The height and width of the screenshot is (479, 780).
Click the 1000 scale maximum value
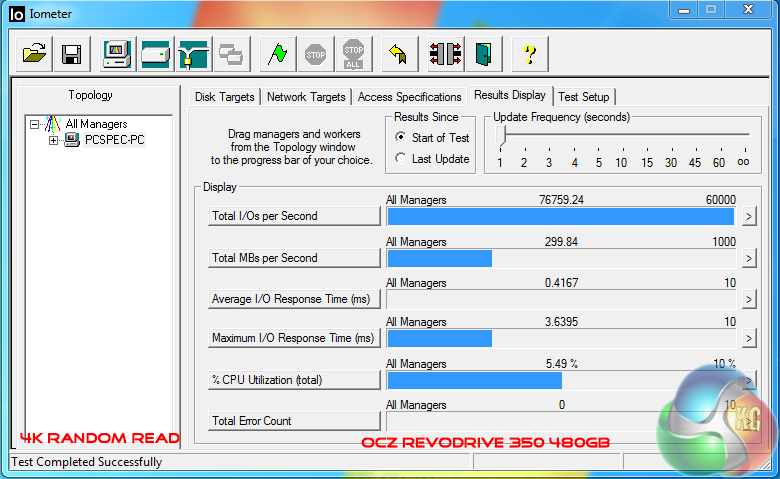point(724,242)
